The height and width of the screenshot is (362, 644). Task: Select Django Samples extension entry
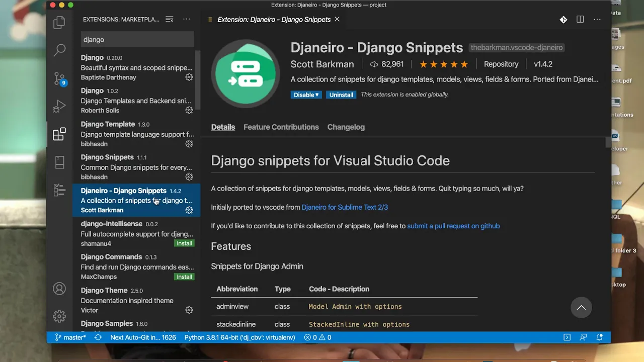137,324
